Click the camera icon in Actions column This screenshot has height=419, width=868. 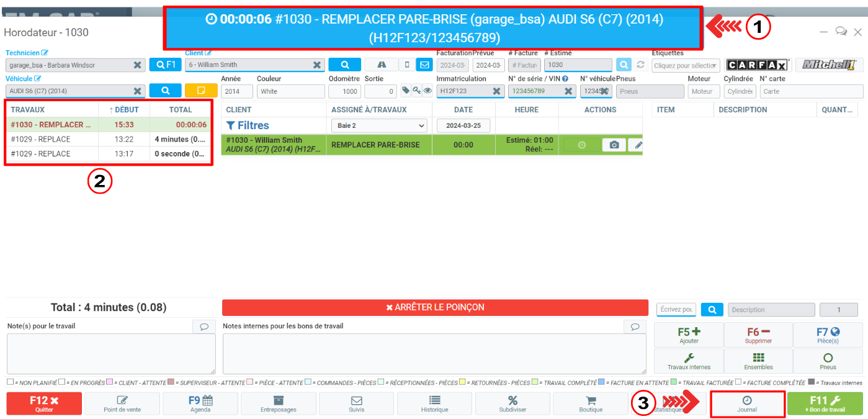pyautogui.click(x=614, y=145)
